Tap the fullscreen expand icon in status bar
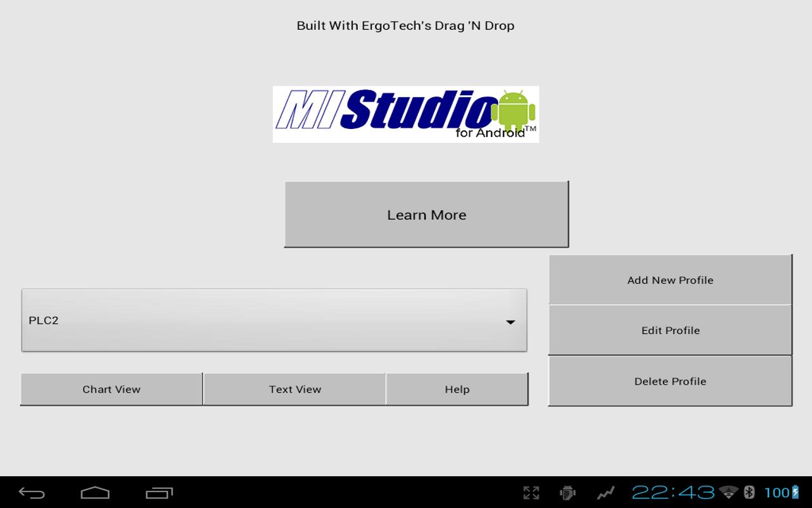Image resolution: width=812 pixels, height=508 pixels. pyautogui.click(x=531, y=493)
